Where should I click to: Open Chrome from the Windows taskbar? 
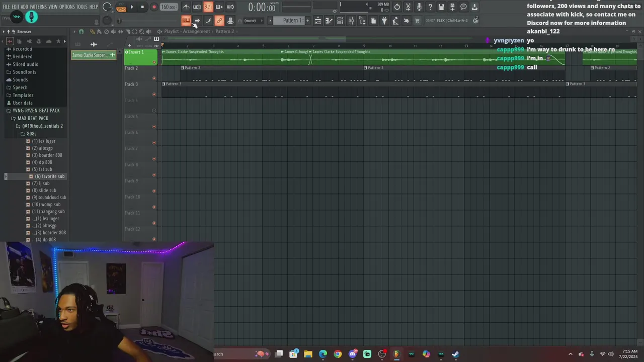[x=338, y=354]
